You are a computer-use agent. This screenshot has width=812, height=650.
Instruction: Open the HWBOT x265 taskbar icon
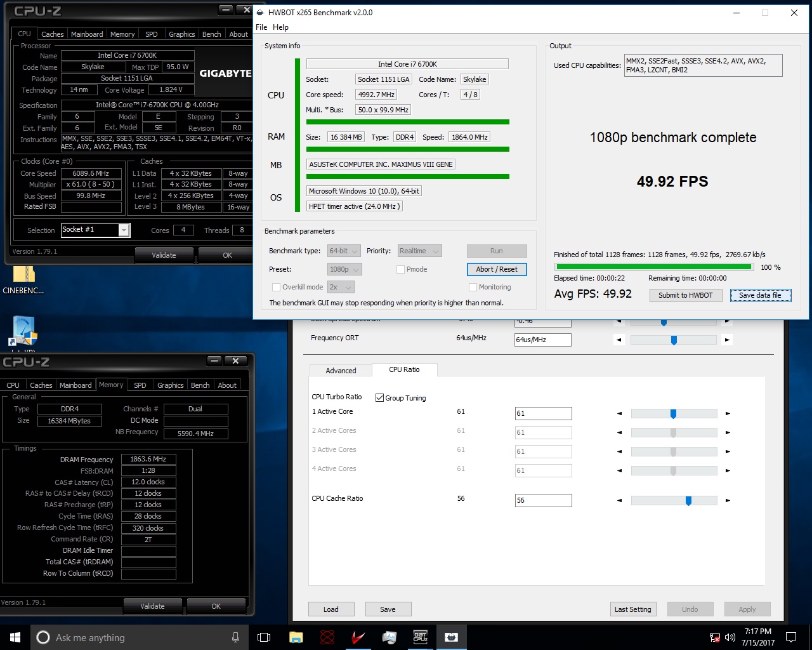coord(452,637)
